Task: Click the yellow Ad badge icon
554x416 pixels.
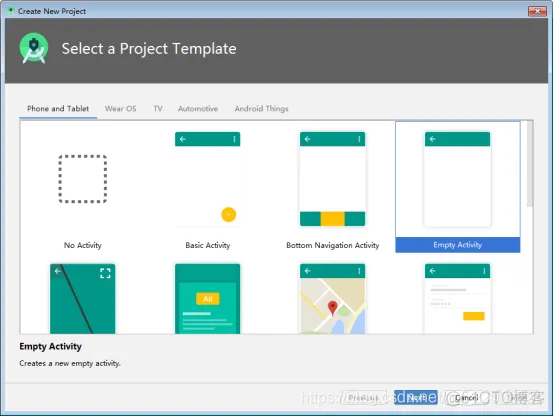Action: click(x=207, y=299)
